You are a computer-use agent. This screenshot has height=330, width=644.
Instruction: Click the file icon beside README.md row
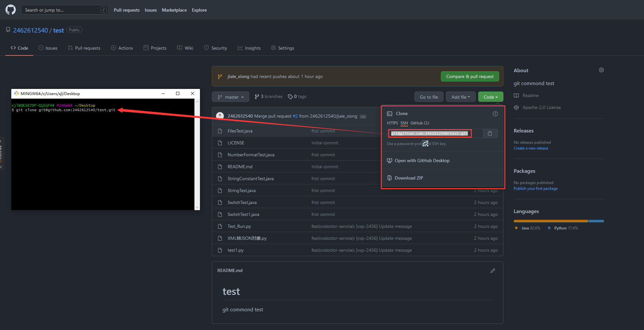coord(220,167)
